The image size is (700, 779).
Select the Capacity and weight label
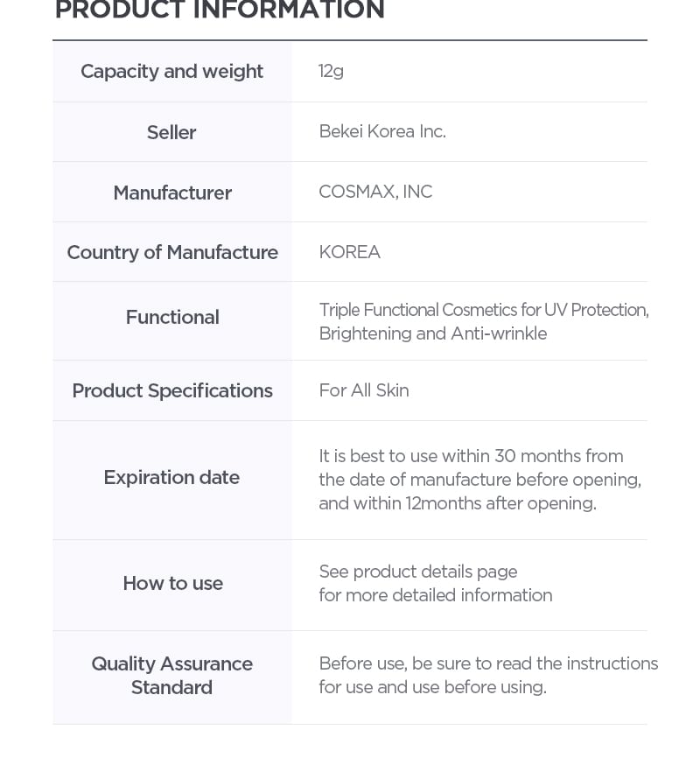coord(171,72)
